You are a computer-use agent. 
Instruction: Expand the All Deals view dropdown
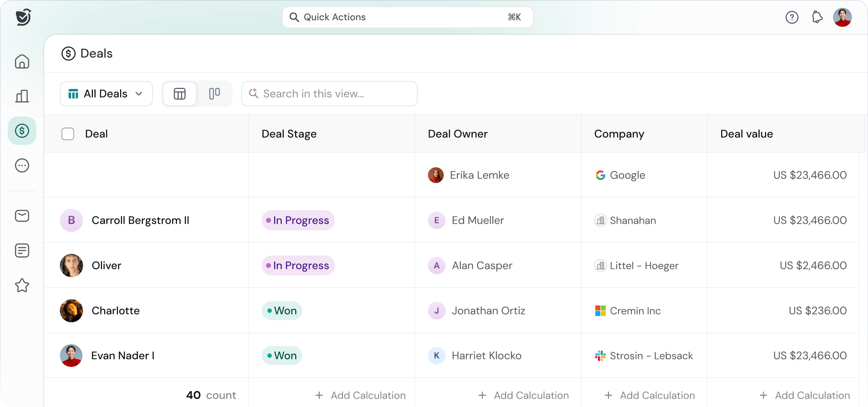point(106,94)
